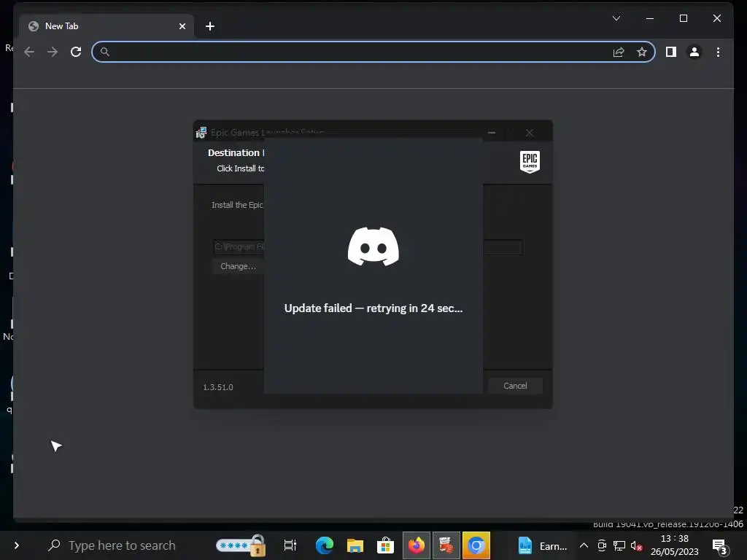747x560 pixels.
Task: Click the install path field in Epic setup
Action: (368, 246)
